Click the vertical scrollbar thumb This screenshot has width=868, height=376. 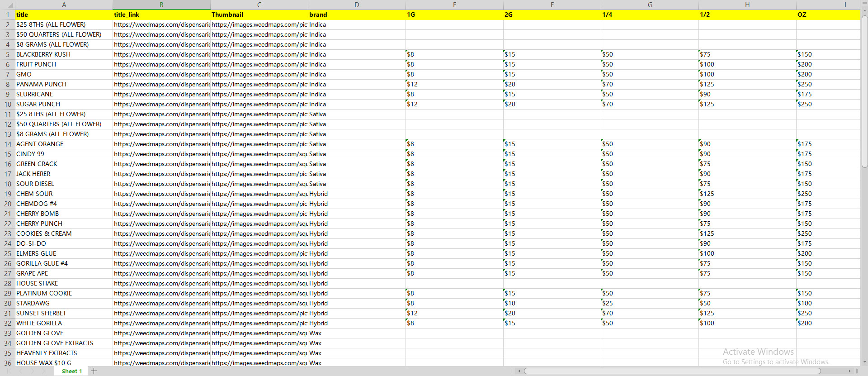[x=864, y=91]
